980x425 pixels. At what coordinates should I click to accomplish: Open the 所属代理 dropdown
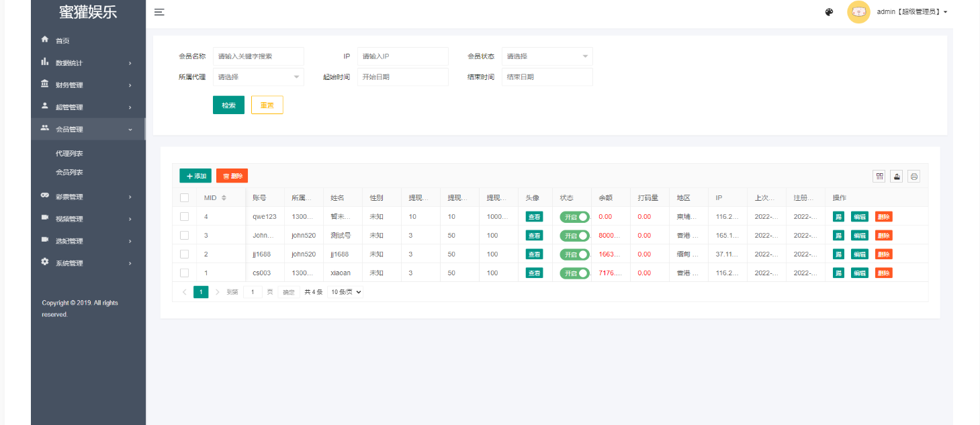click(x=258, y=77)
